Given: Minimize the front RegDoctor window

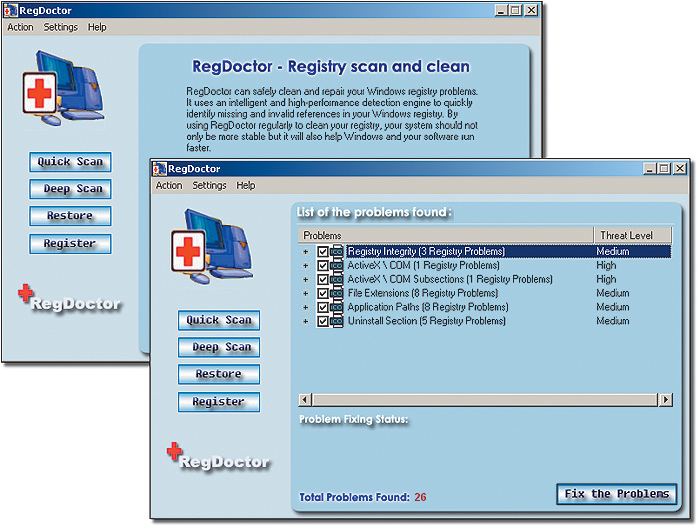Looking at the screenshot, I should [x=650, y=168].
